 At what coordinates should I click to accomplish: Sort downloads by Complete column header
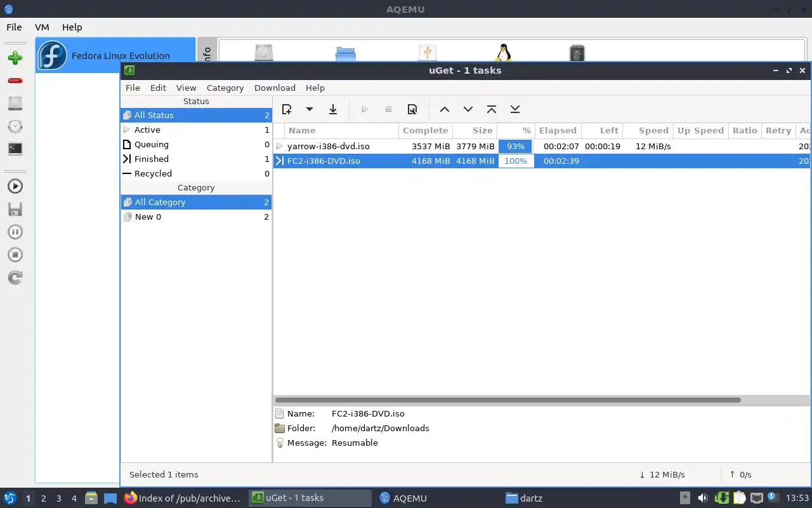[x=426, y=130]
